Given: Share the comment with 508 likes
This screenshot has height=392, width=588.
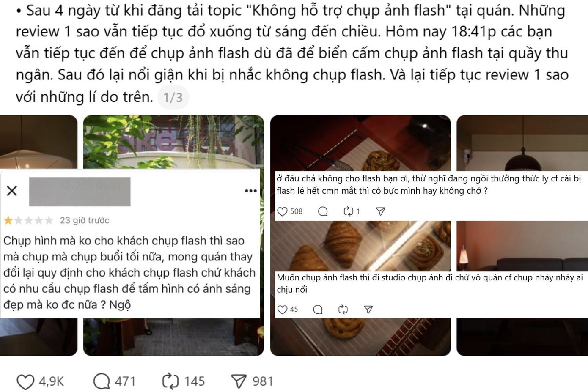Looking at the screenshot, I should point(381,211).
